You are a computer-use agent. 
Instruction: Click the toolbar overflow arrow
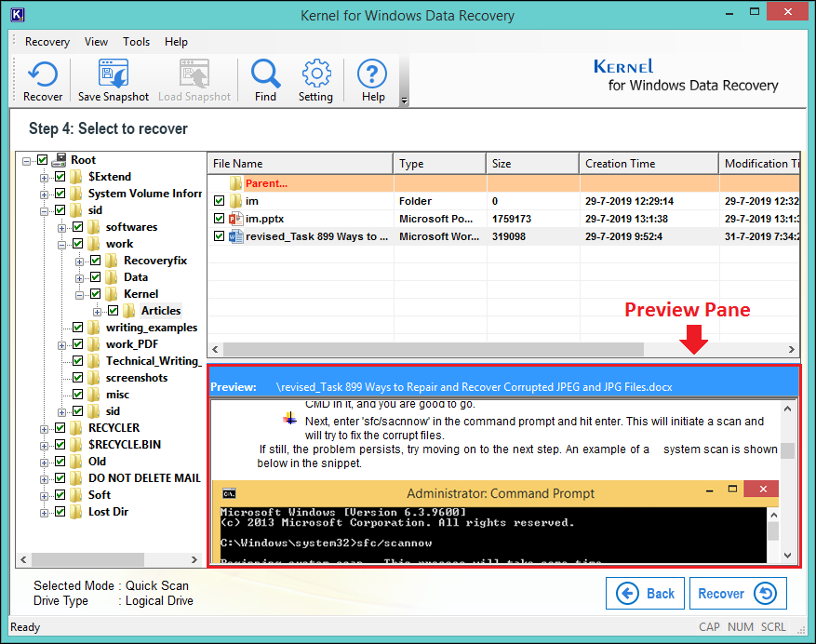coord(404,101)
